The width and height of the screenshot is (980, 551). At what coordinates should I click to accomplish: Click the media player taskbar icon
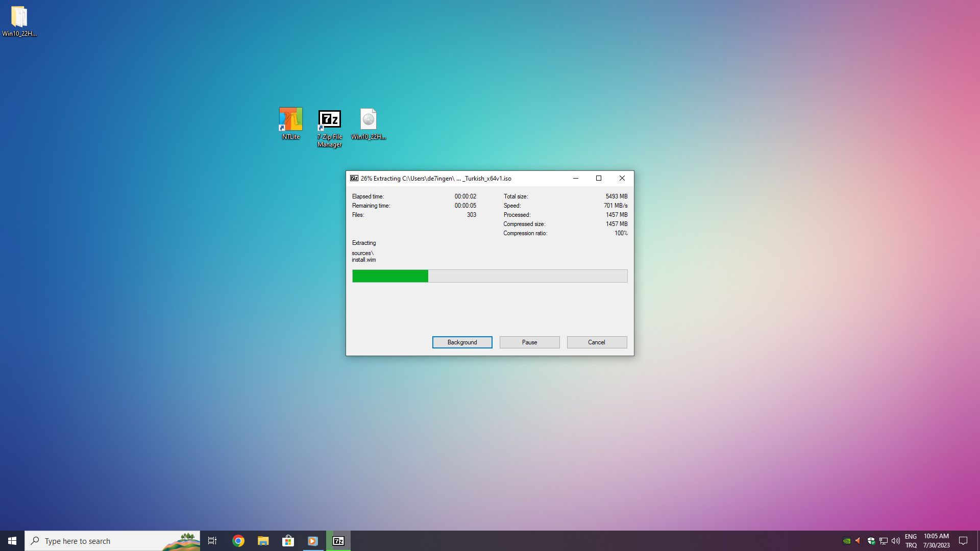point(313,541)
